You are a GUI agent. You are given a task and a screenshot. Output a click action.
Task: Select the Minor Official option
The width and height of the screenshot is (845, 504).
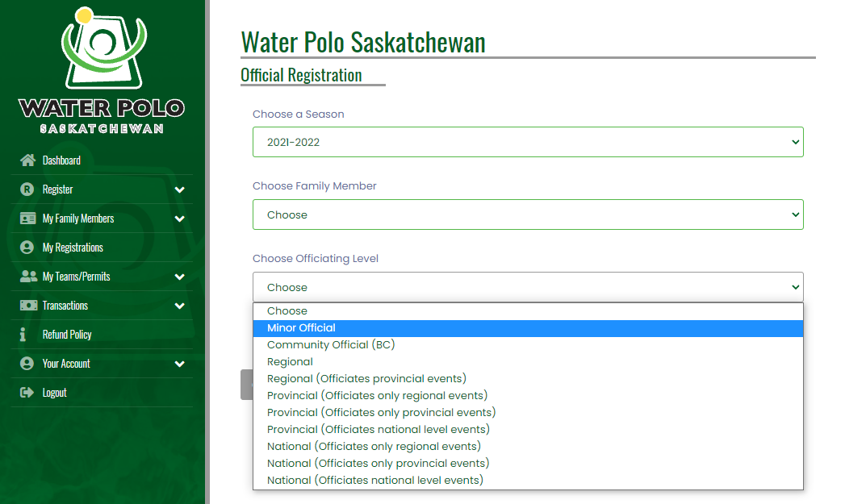(301, 328)
